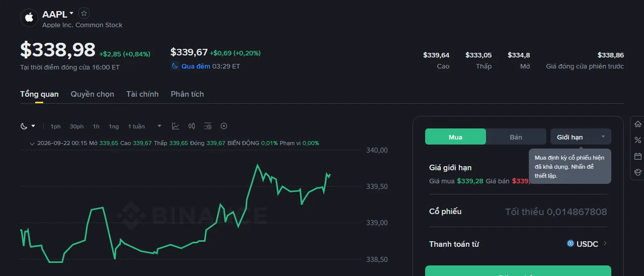Switch the chart to the 30ph interval
This screenshot has width=644, height=276.
(x=76, y=126)
